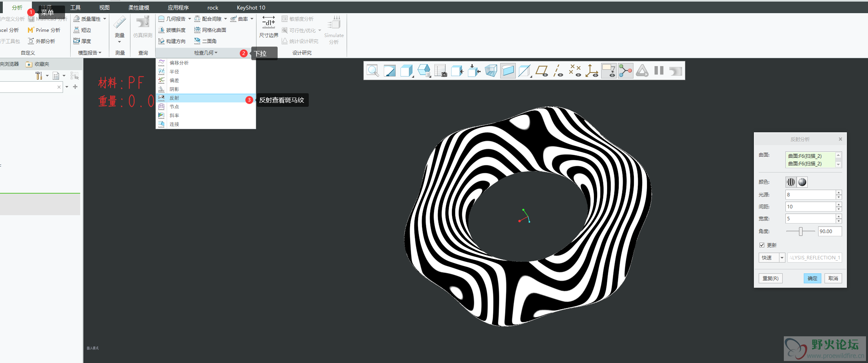This screenshot has height=363, width=868.
Task: Switch to 分析 ribbon tab
Action: [17, 8]
